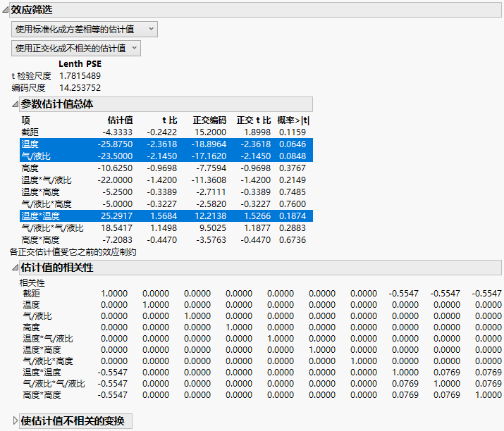Click the estimate value -25.8750
Image resolution: width=504 pixels, height=431 pixels.
click(x=115, y=144)
